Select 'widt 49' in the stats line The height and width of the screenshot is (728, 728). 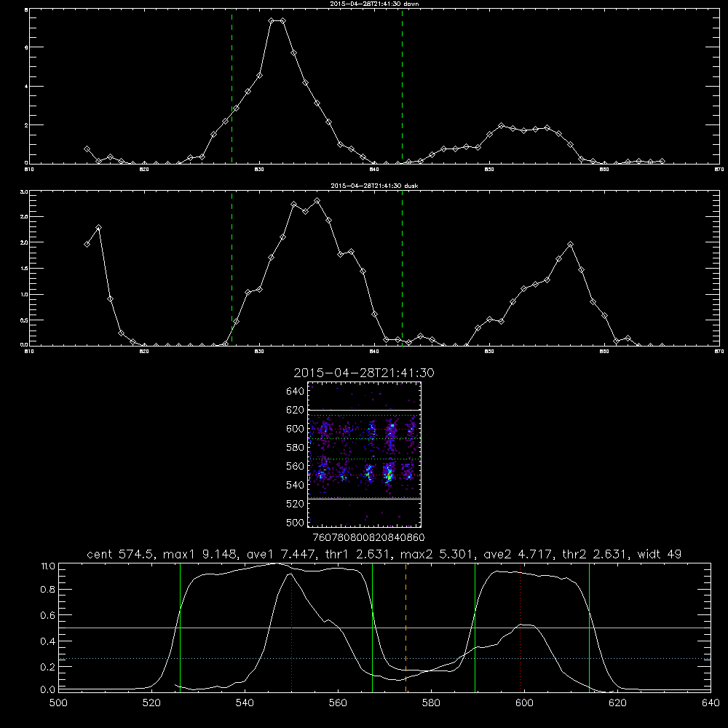[x=660, y=554]
